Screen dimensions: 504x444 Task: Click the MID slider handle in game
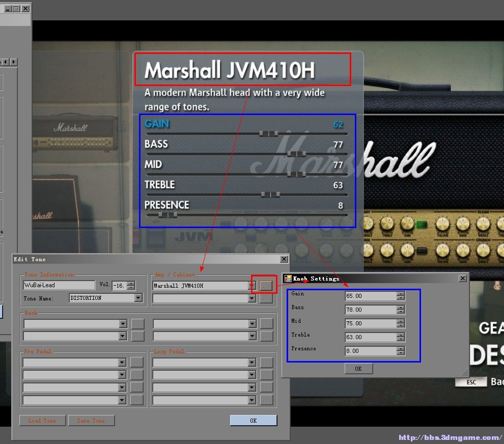point(296,174)
